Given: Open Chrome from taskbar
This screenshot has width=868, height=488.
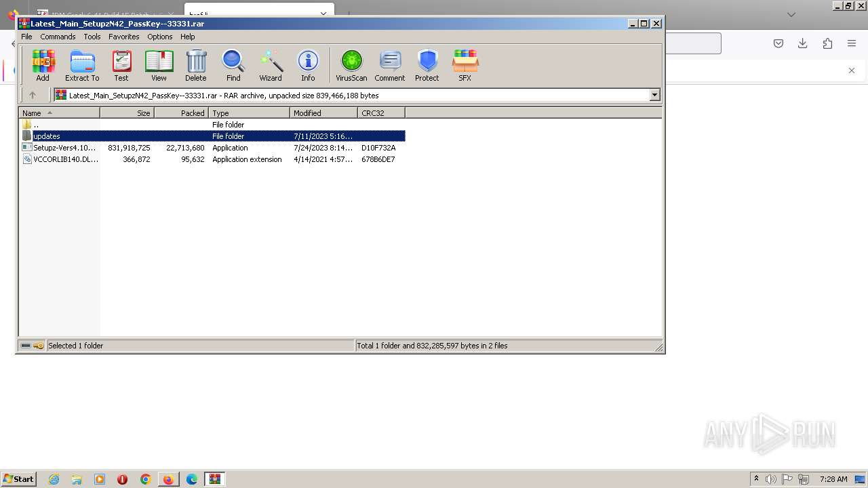Looking at the screenshot, I should pyautogui.click(x=146, y=479).
